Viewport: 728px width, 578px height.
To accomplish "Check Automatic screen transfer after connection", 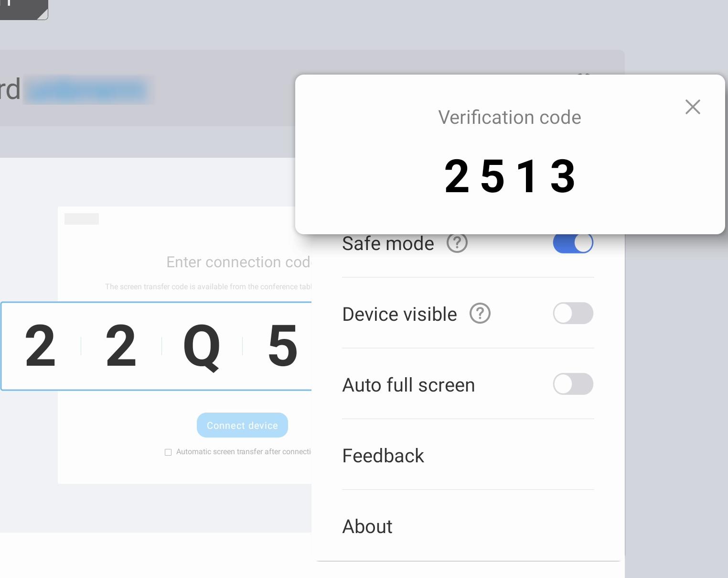I will click(x=168, y=452).
